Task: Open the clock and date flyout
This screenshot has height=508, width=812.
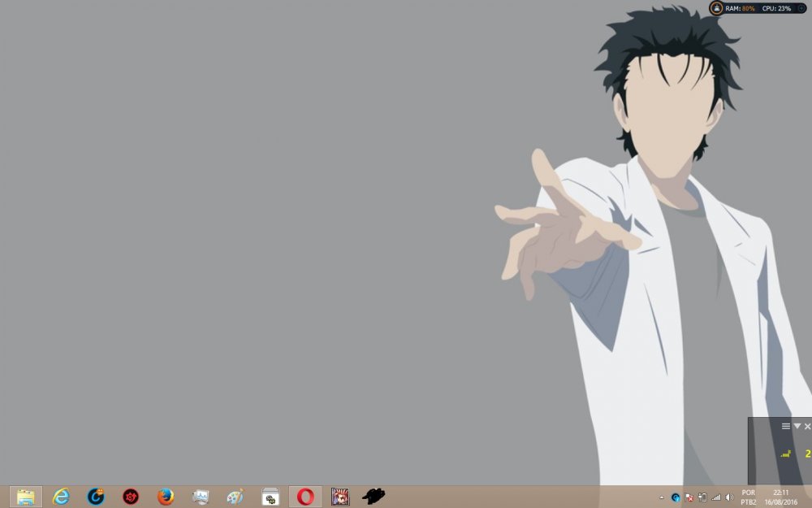Action: pyautogui.click(x=781, y=497)
